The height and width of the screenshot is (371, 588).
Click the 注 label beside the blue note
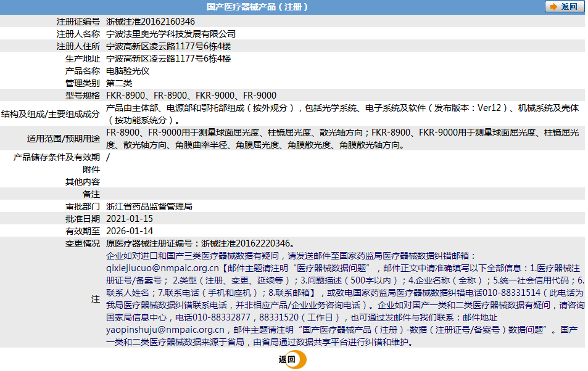click(x=96, y=299)
